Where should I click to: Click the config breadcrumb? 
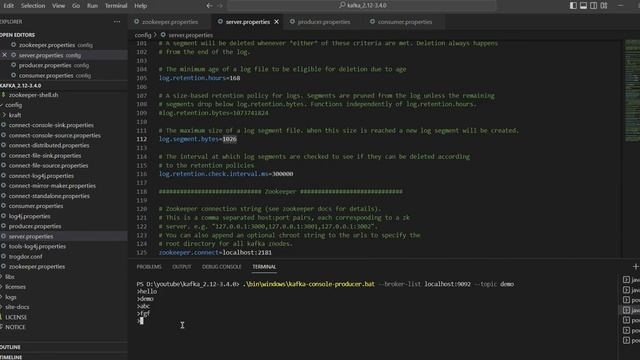[x=143, y=35]
